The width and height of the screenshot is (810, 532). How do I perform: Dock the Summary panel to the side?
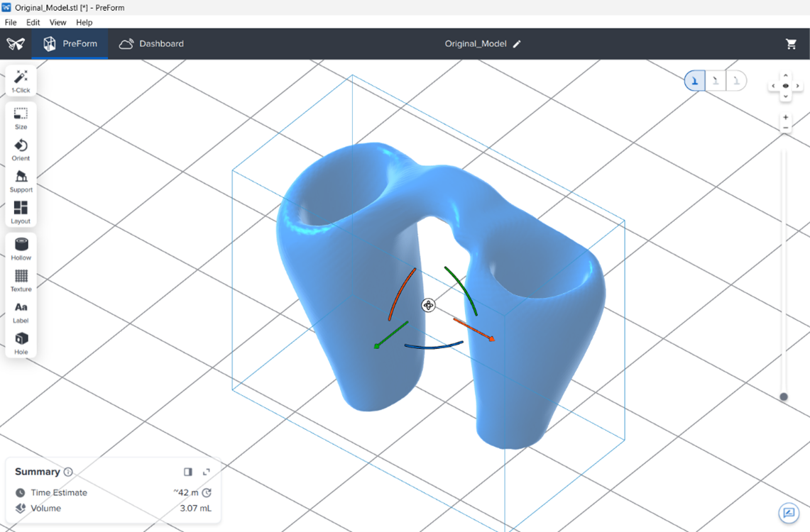point(188,472)
